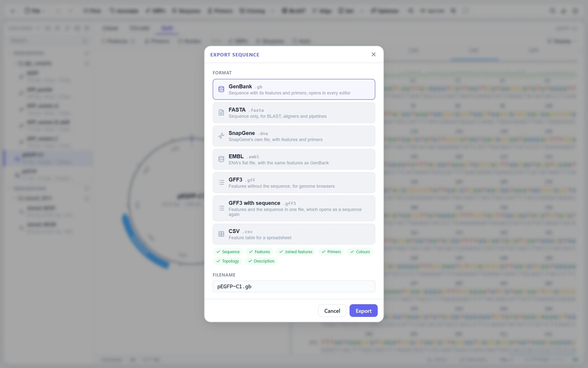Toggle the Colours chip

click(x=360, y=252)
